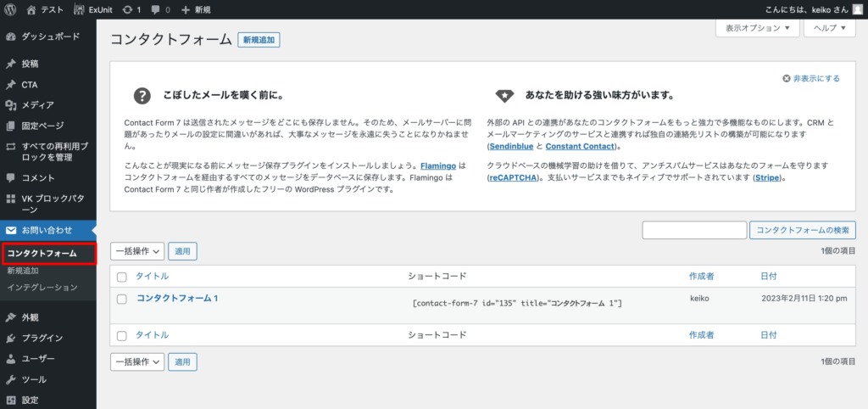Click the user avatar icon

click(x=857, y=9)
